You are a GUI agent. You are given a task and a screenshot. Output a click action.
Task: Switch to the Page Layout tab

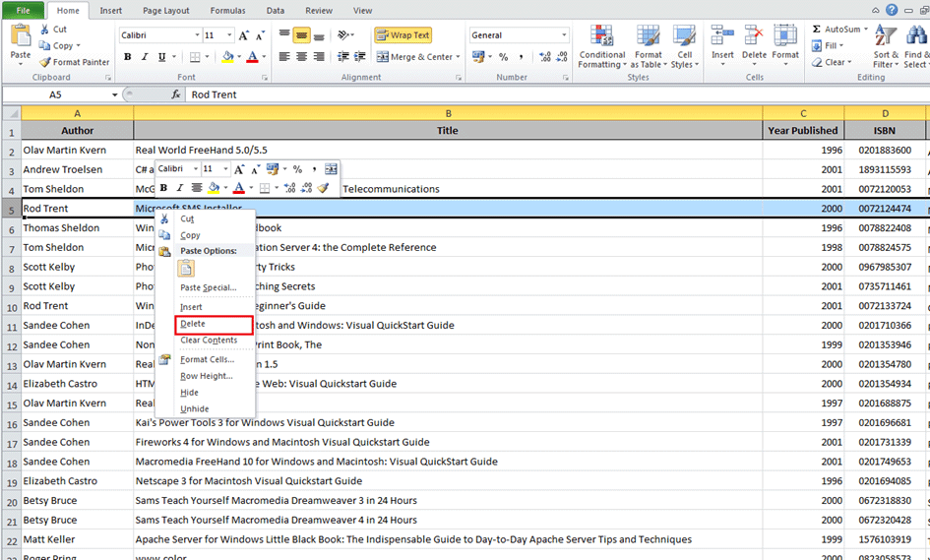tap(165, 10)
